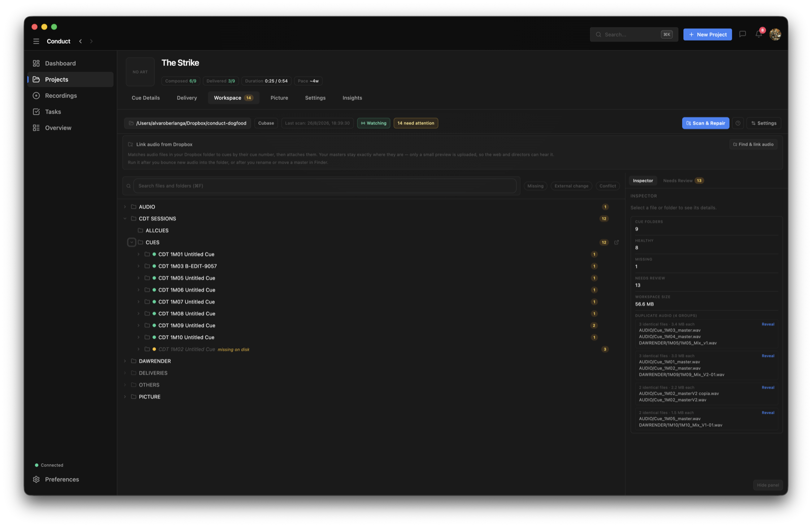The height and width of the screenshot is (527, 812).
Task: Expand the OTHERS folder
Action: (x=125, y=385)
